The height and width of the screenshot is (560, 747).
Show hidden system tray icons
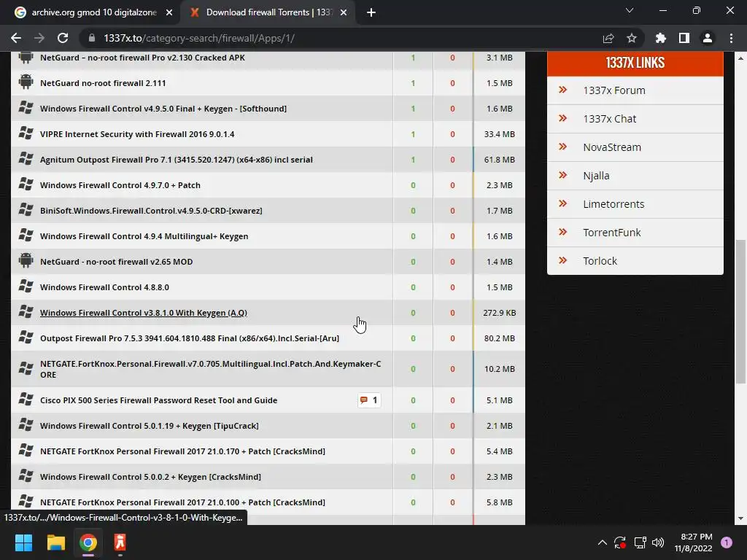pos(602,542)
